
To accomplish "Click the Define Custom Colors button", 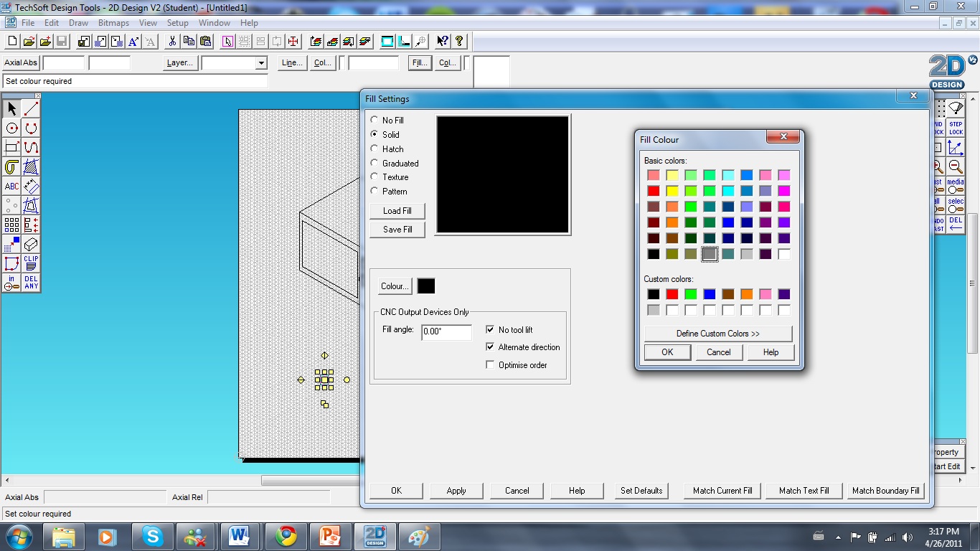I will (717, 333).
